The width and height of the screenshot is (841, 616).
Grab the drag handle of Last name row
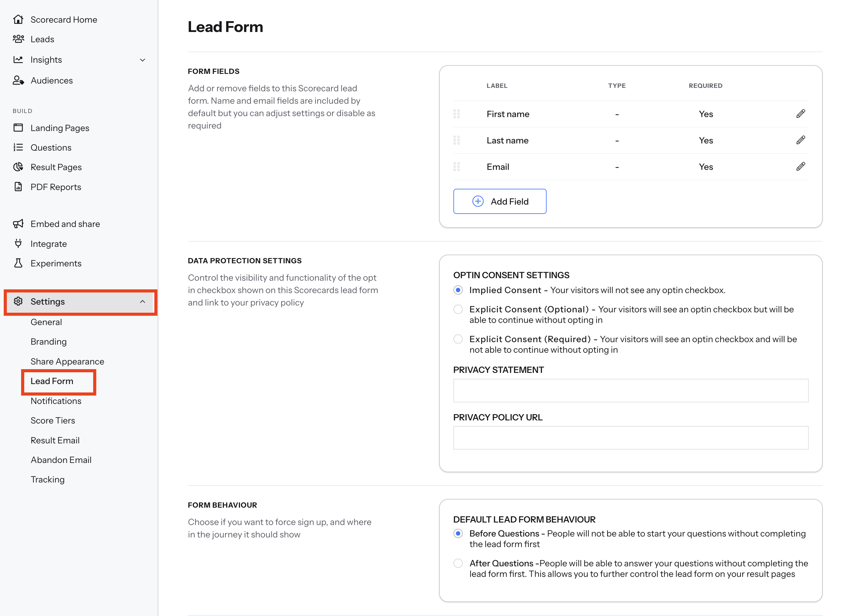pyautogui.click(x=457, y=140)
